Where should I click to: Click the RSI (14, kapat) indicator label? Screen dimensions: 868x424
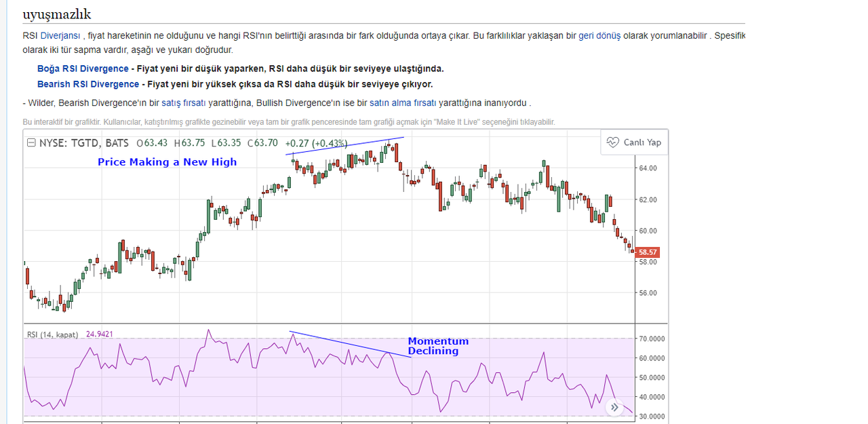53,334
